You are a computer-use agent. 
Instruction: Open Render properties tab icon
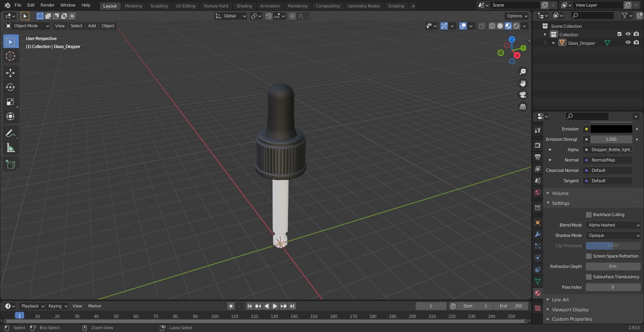point(537,145)
